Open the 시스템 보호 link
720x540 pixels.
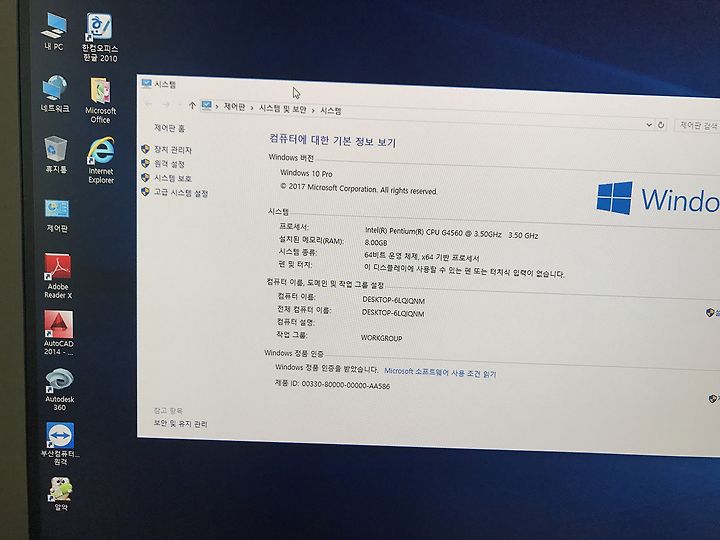click(x=173, y=178)
